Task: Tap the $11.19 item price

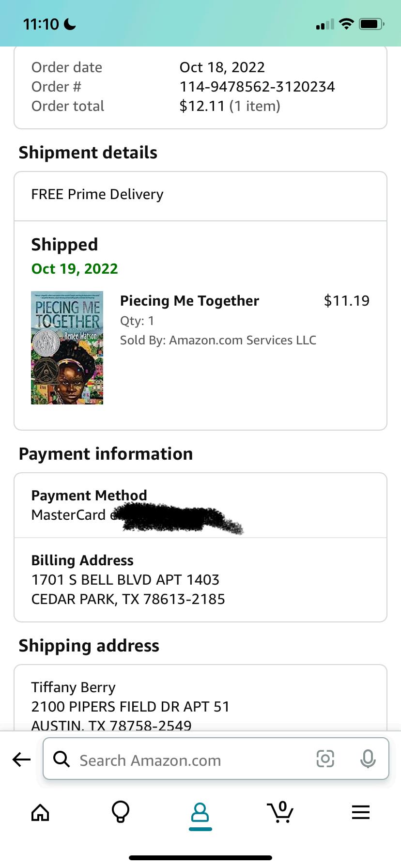Action: 346,301
